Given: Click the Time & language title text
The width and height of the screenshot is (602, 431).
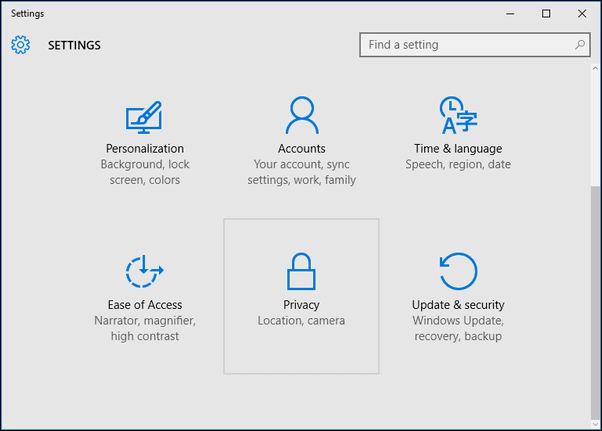Looking at the screenshot, I should [x=458, y=149].
